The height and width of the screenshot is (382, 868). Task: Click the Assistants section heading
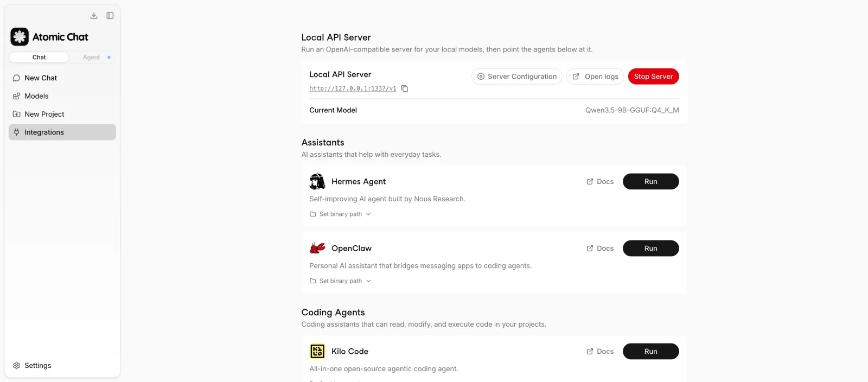click(x=323, y=143)
